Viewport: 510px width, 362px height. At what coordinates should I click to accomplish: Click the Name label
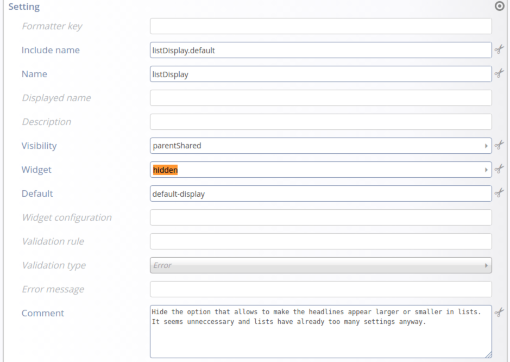[34, 74]
